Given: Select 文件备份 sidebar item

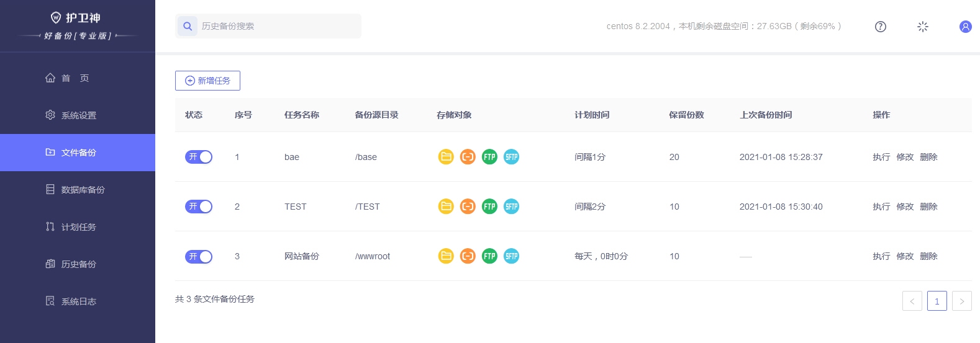Looking at the screenshot, I should pos(78,153).
